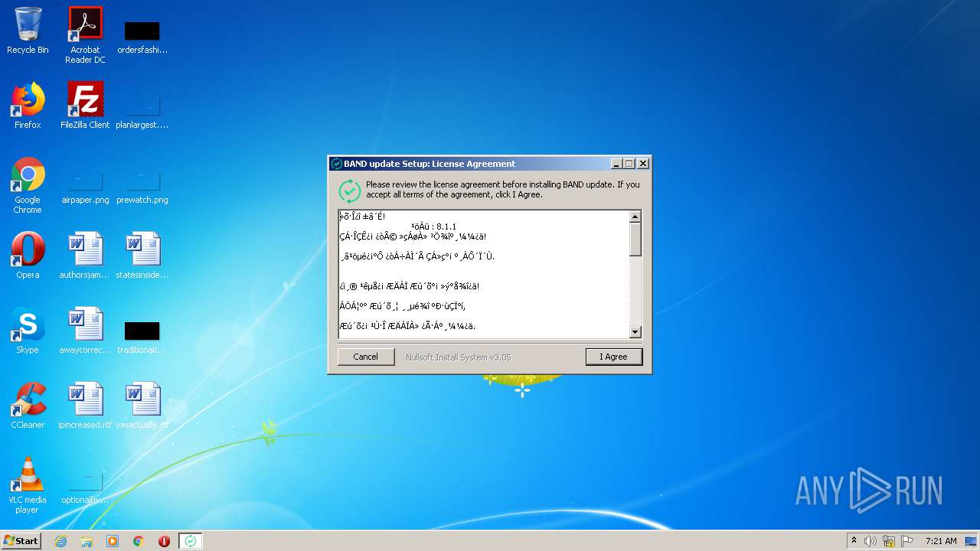Click Chrome icon in taskbar
980x551 pixels.
coord(139,541)
